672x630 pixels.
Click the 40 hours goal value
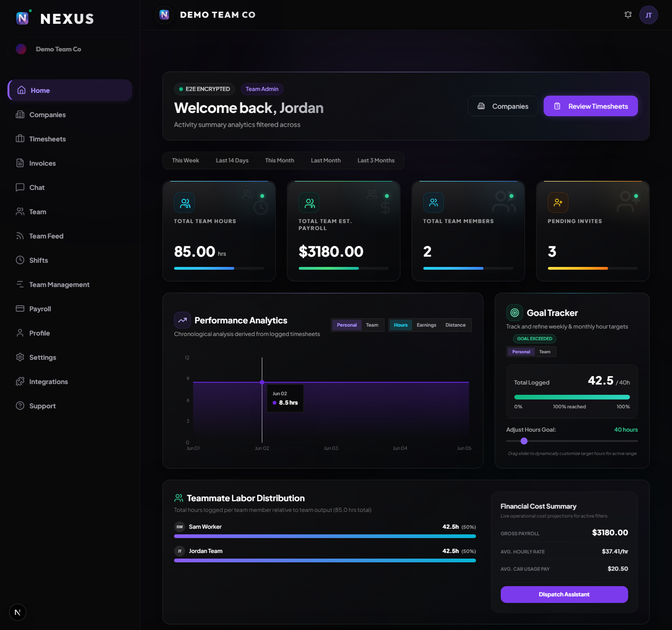tap(626, 430)
